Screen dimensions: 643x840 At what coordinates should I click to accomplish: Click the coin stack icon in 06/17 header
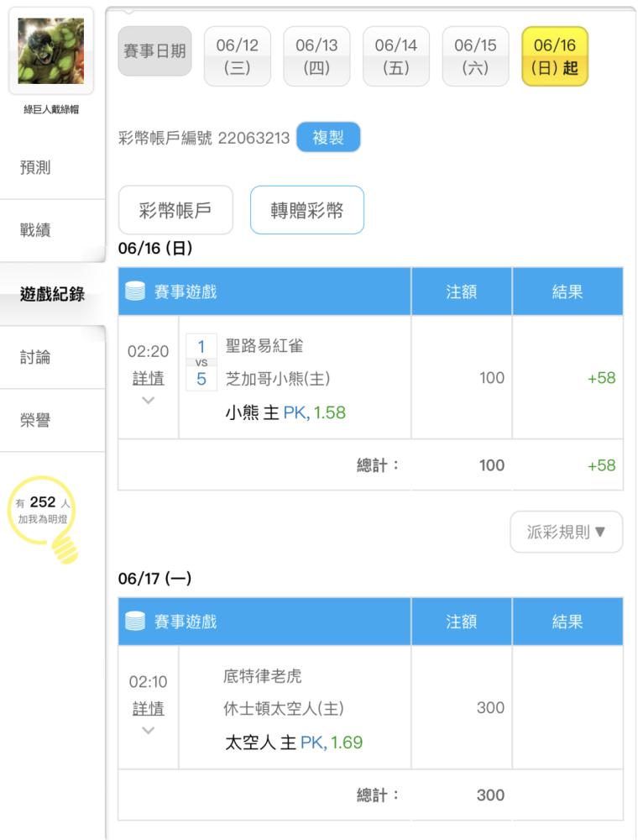coord(135,621)
